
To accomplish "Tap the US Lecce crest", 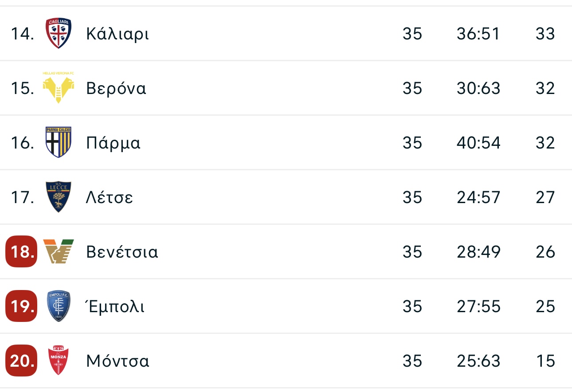I will (x=59, y=197).
